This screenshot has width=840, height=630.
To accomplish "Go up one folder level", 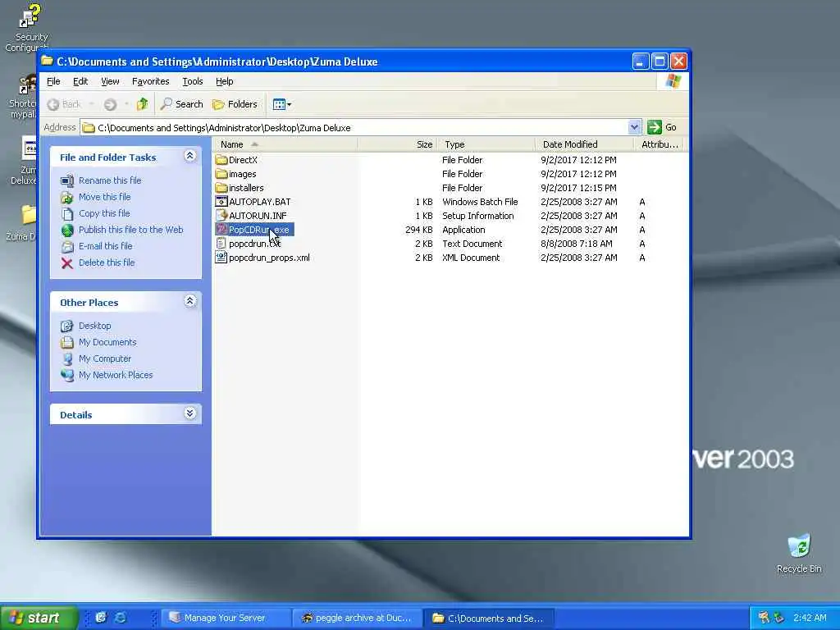I will coord(142,104).
